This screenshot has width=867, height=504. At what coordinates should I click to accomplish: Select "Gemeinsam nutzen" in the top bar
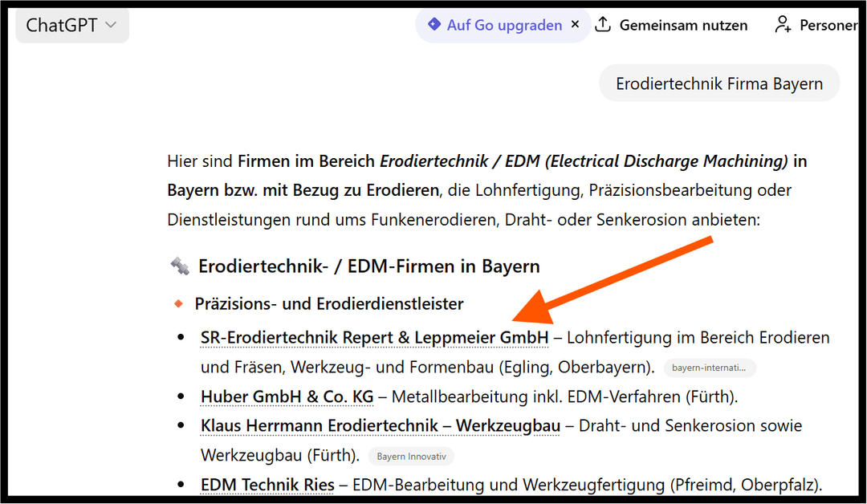point(683,24)
